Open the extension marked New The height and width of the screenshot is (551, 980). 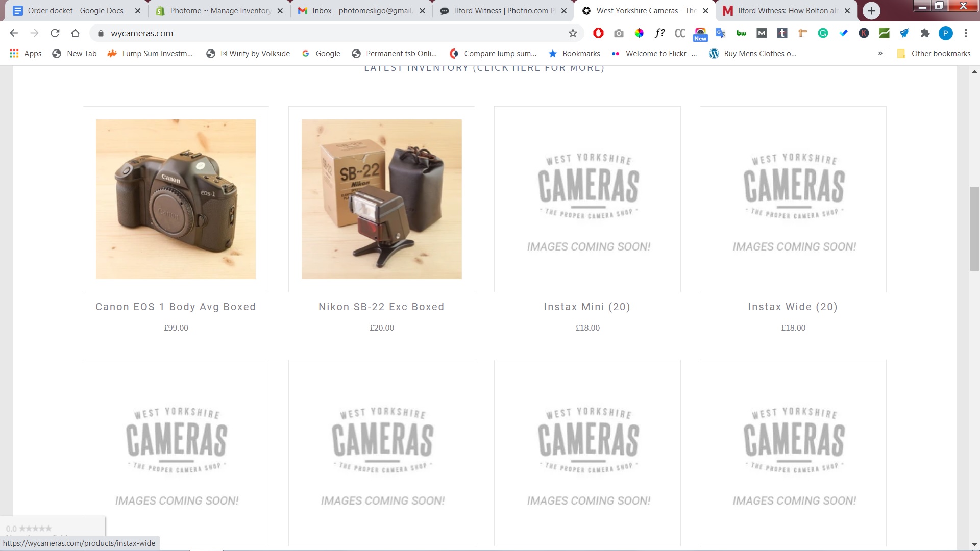pos(700,34)
